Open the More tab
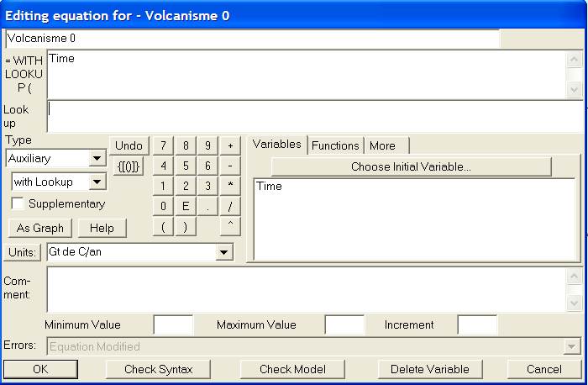 pyautogui.click(x=382, y=145)
